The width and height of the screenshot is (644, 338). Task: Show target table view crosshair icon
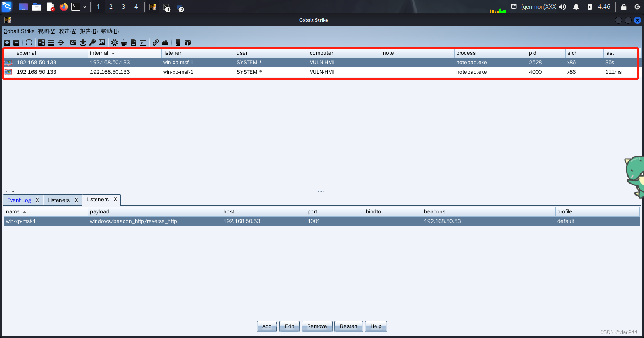pyautogui.click(x=61, y=42)
